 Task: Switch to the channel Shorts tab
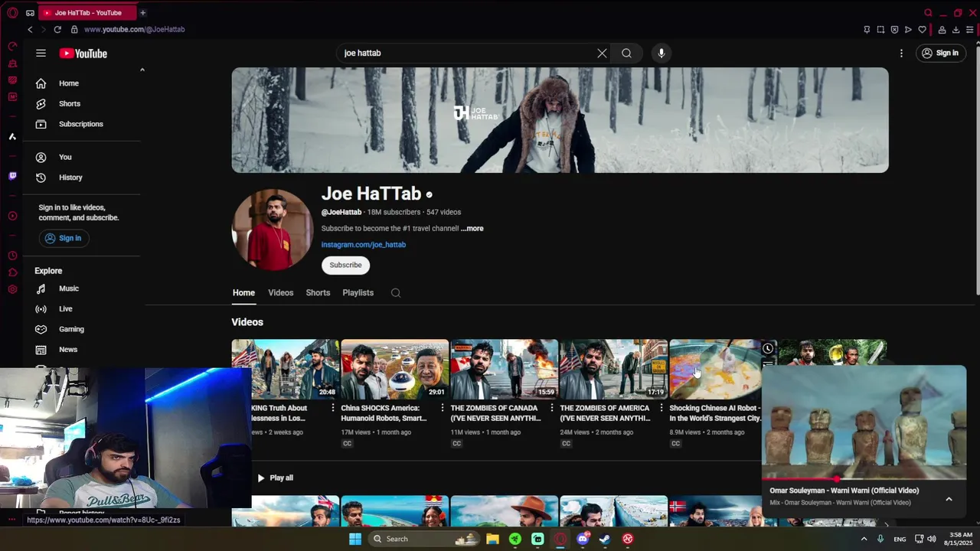click(318, 292)
